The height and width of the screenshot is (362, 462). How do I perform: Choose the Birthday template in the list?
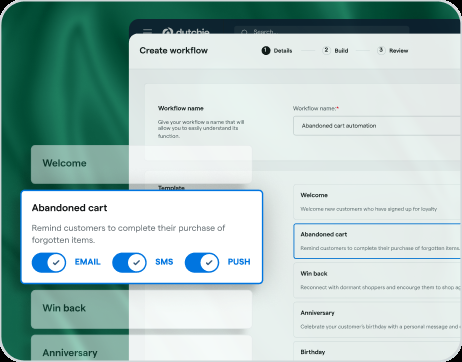point(377,351)
